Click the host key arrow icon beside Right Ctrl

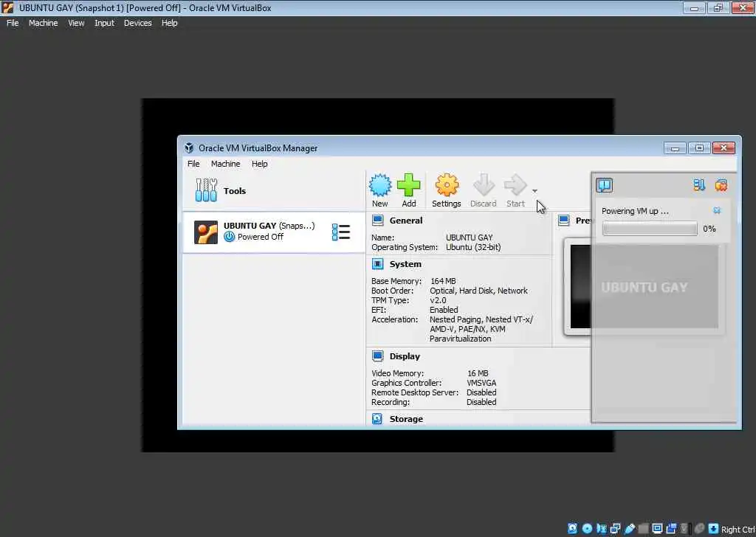click(714, 529)
